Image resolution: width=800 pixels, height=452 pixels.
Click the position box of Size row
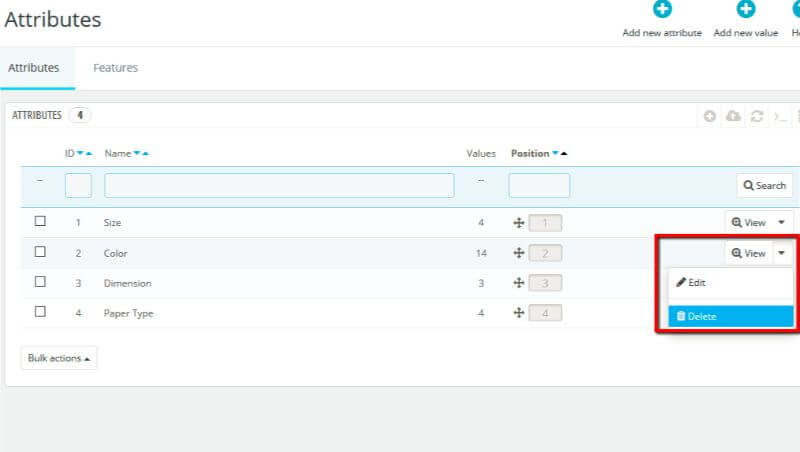pyautogui.click(x=545, y=223)
